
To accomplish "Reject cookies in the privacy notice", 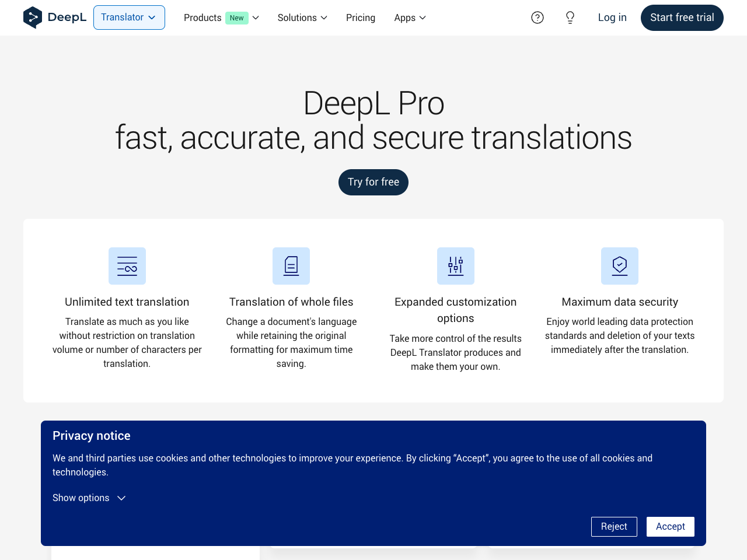I will coord(614,527).
